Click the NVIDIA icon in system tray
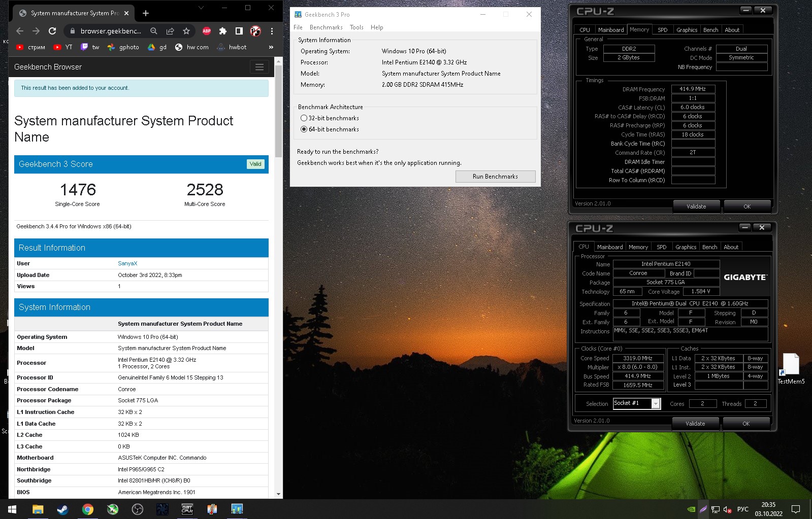 coord(691,509)
